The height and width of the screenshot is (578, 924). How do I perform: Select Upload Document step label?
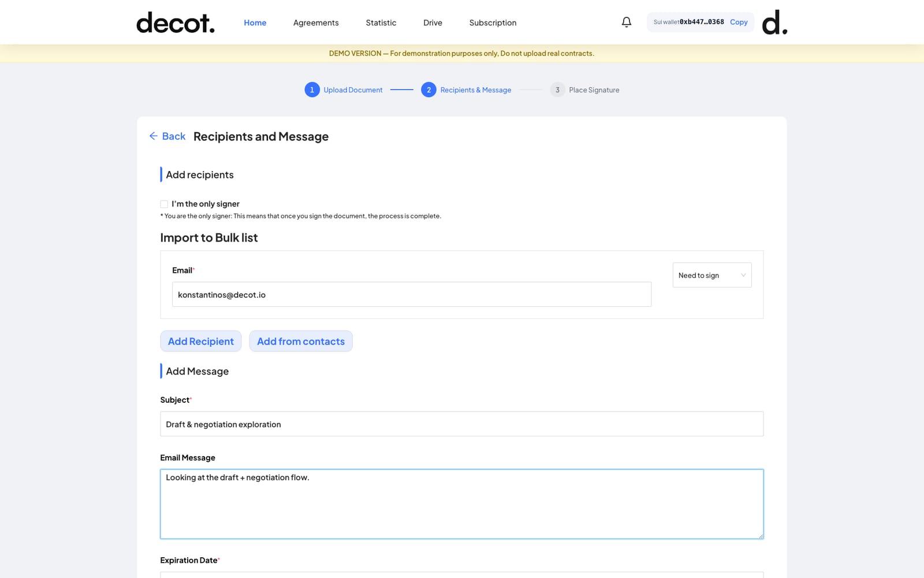[353, 90]
